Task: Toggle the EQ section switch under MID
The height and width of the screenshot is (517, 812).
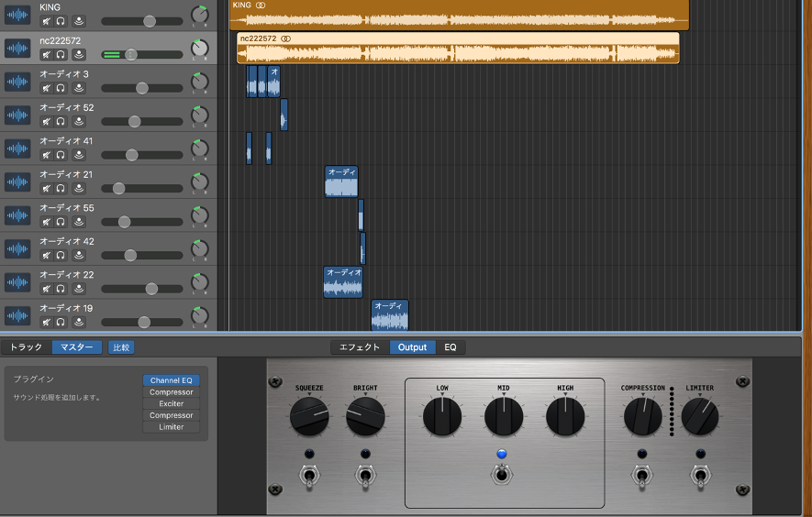Action: 501,474
